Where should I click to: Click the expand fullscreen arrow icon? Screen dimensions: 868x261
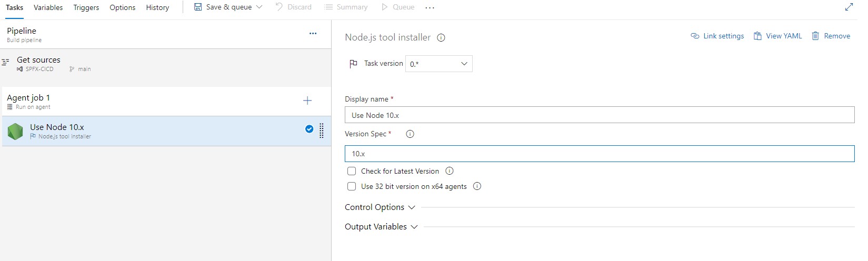coord(849,7)
